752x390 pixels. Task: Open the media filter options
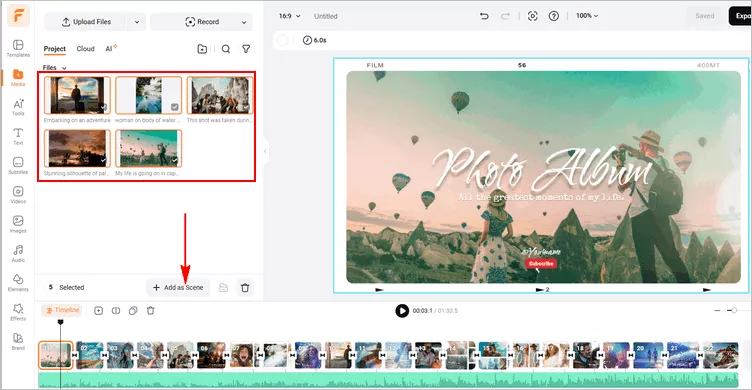(x=246, y=49)
